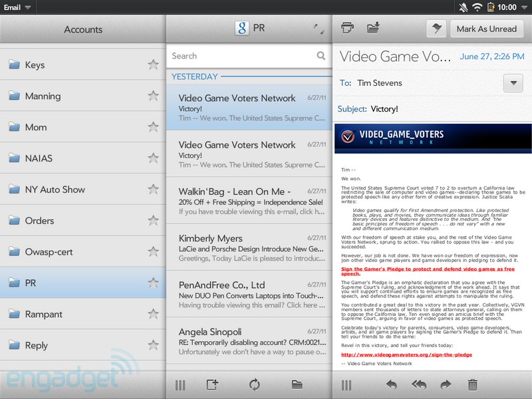
Task: Tap the battery charging icon
Action: pos(490,7)
